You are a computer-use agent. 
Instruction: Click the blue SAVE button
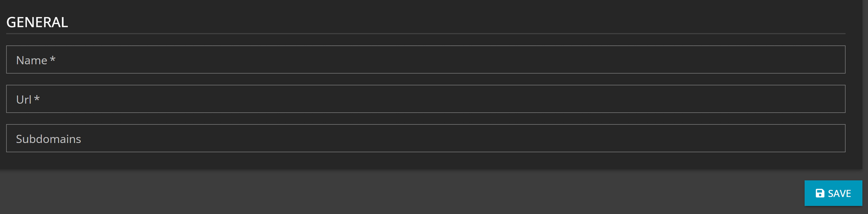(833, 193)
